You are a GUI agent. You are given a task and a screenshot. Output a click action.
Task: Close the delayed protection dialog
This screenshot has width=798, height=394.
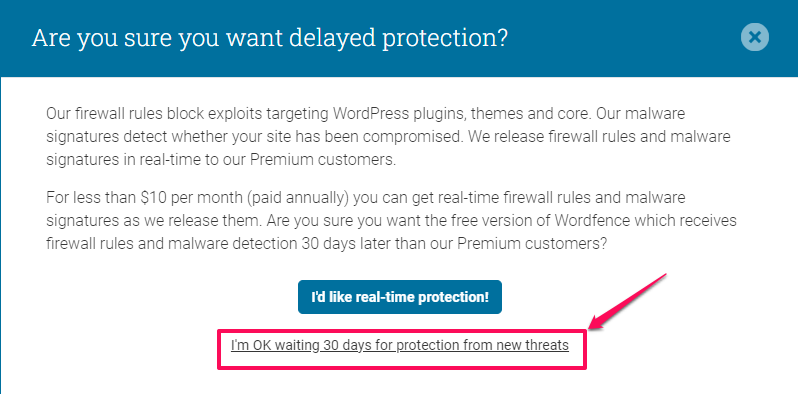[755, 37]
